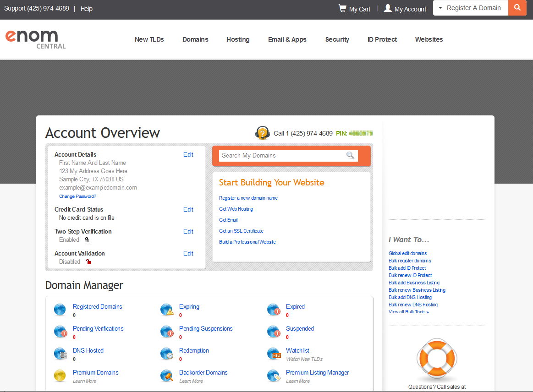This screenshot has width=533, height=392.
Task: Open the ID Protect menu
Action: coord(382,39)
